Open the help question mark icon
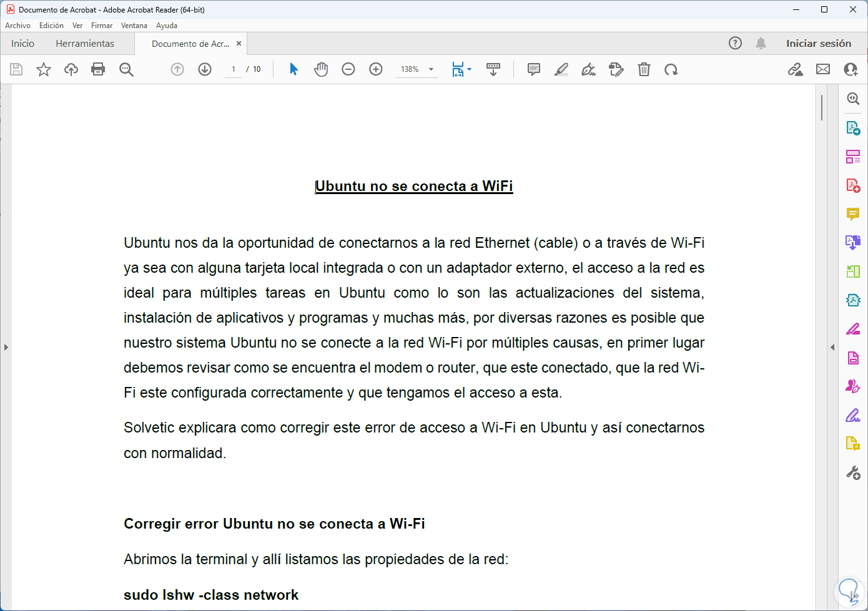The image size is (868, 611). pyautogui.click(x=735, y=43)
